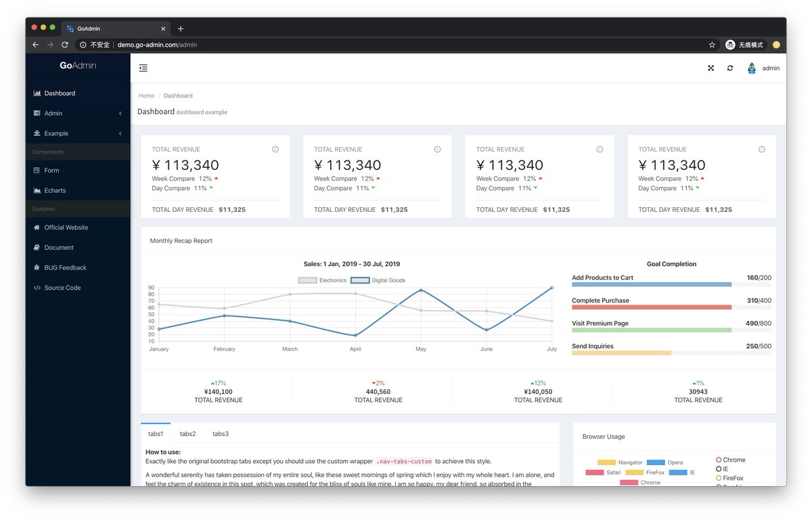The image size is (812, 520).
Task: Click the Echarts area chart icon
Action: [37, 190]
